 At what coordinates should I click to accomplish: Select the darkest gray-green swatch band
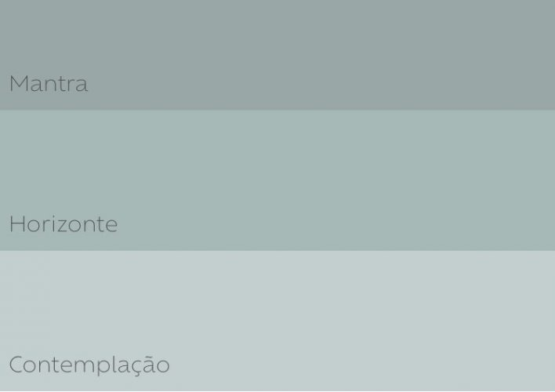[x=277, y=55]
